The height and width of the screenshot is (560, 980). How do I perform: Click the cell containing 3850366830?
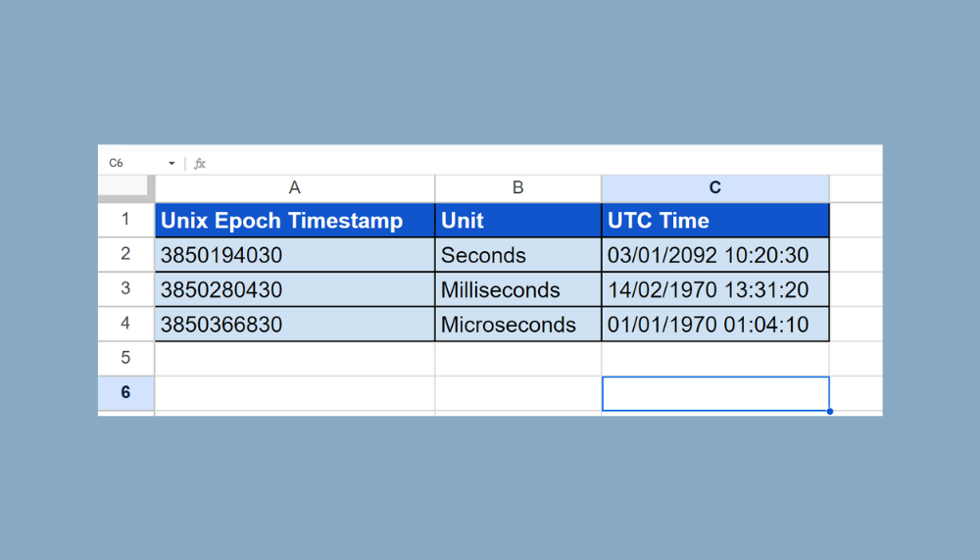pos(294,325)
